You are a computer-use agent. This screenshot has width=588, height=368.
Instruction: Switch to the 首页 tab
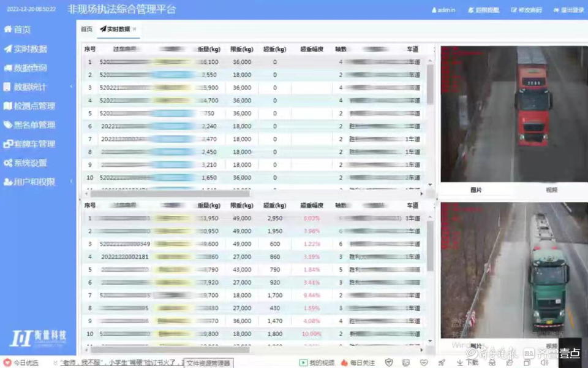pos(86,29)
